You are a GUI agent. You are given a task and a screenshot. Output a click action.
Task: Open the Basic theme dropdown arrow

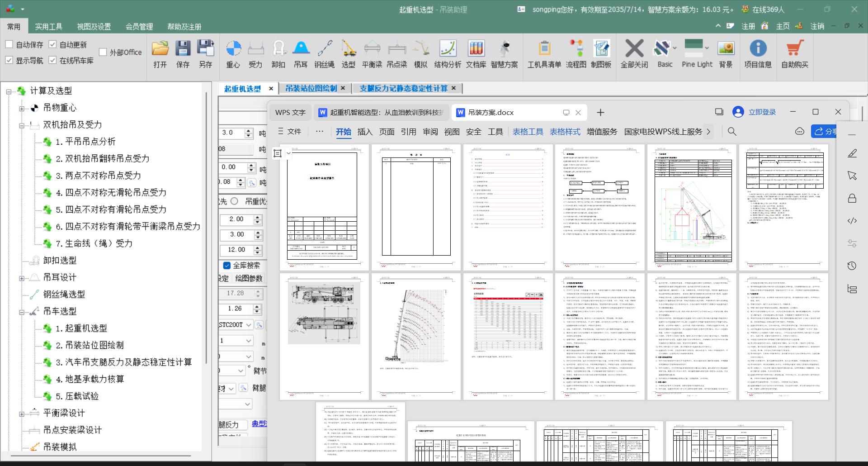(675, 48)
